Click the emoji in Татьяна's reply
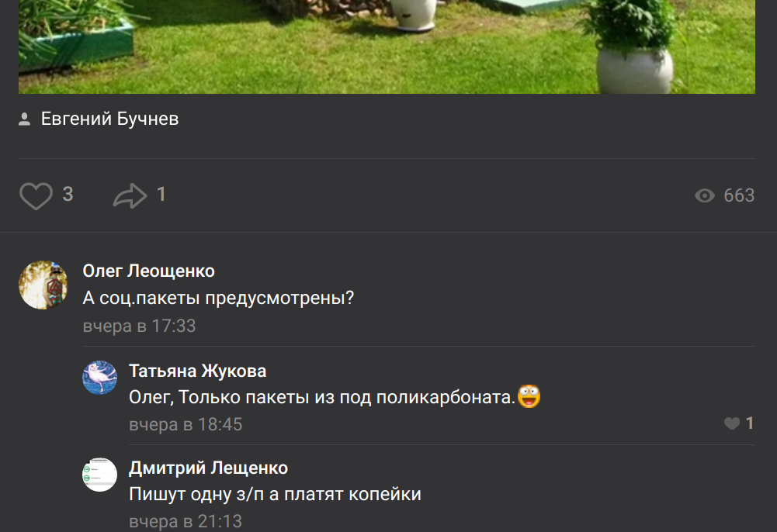 529,396
